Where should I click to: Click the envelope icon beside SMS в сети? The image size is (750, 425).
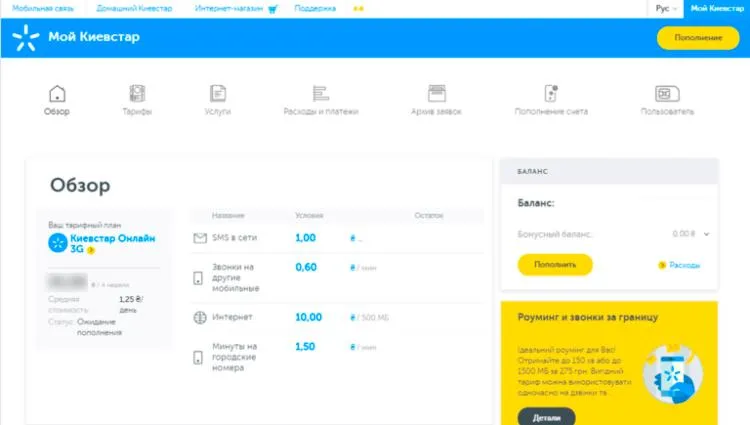click(x=200, y=238)
